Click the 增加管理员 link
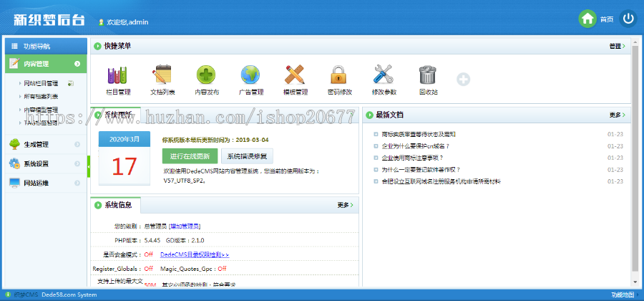 (x=185, y=226)
